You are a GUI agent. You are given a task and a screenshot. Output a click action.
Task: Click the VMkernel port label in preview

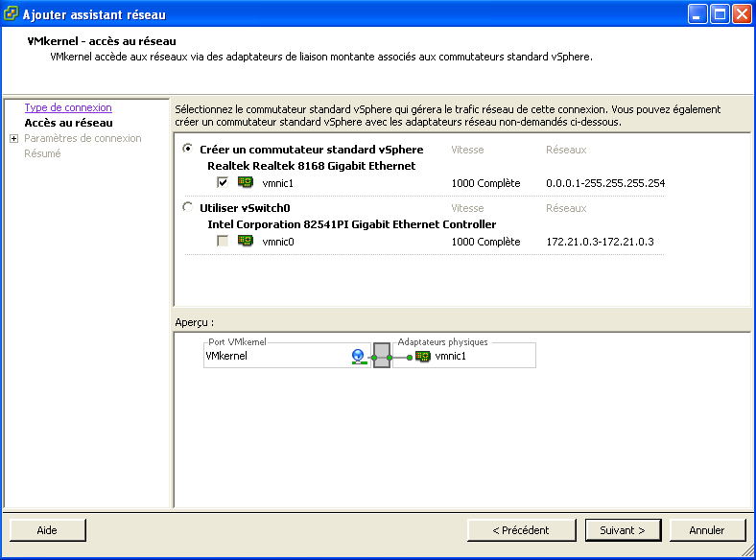226,357
